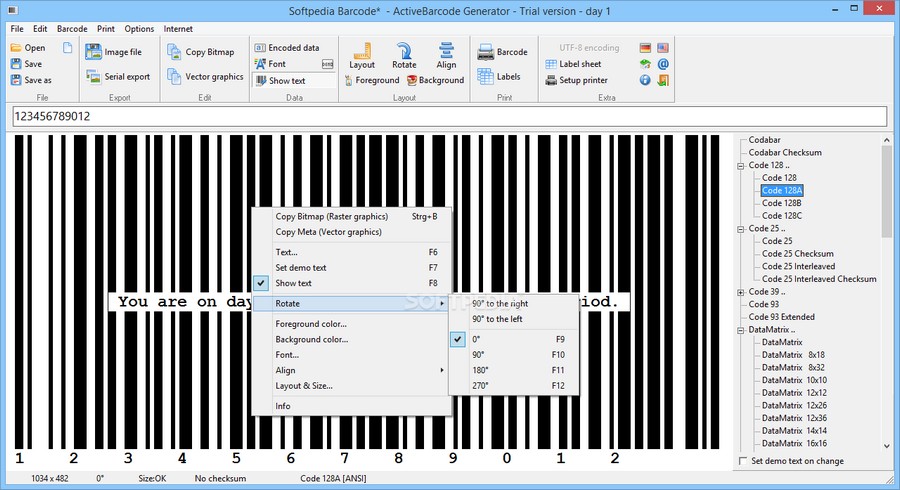The image size is (900, 490).
Task: Click the Copy Bitmap toolbar icon
Action: 174,52
